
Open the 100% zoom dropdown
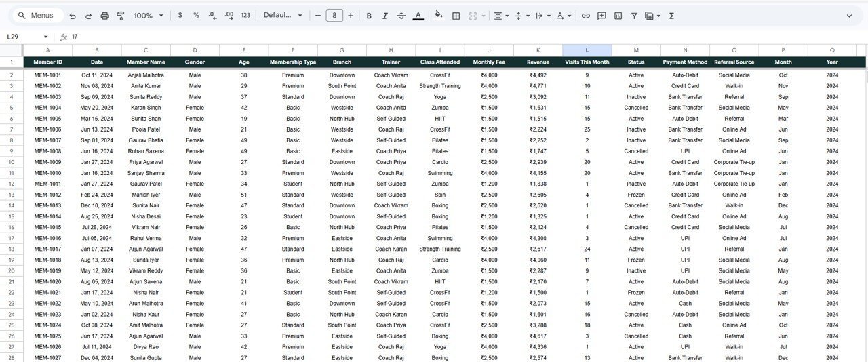[148, 16]
